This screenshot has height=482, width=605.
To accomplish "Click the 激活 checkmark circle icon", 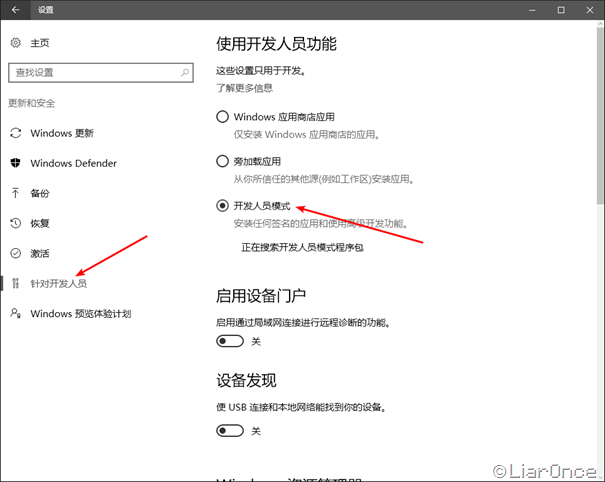I will coord(15,253).
